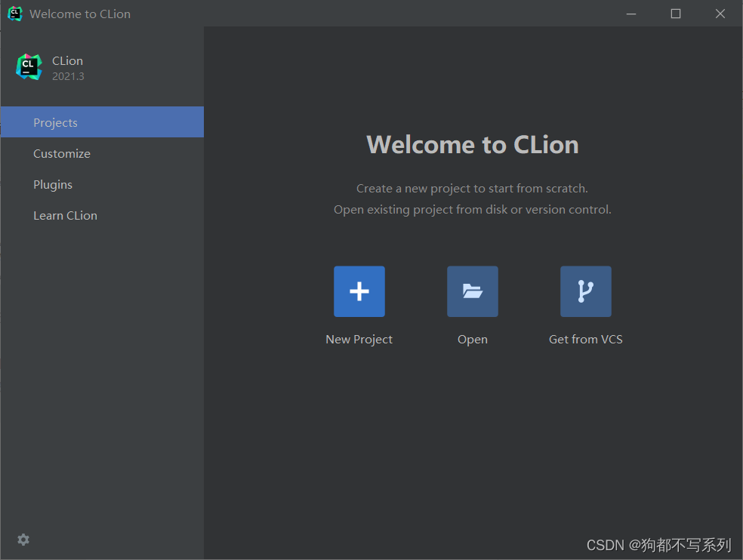Image resolution: width=743 pixels, height=560 pixels.
Task: Click the CLion title bar app icon
Action: tap(14, 14)
